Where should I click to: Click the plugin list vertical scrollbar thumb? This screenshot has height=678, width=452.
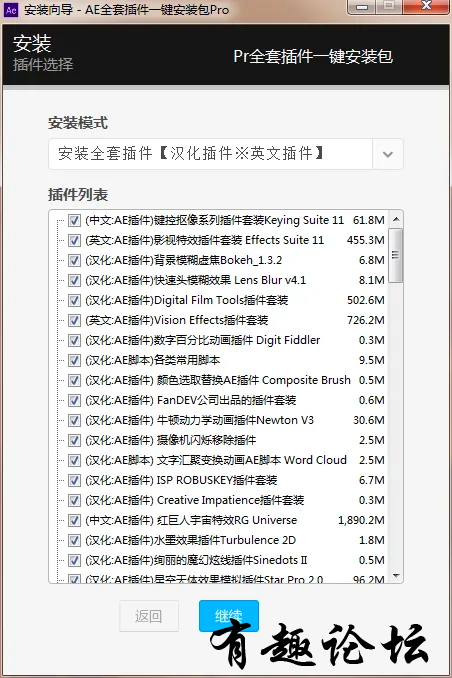(396, 255)
